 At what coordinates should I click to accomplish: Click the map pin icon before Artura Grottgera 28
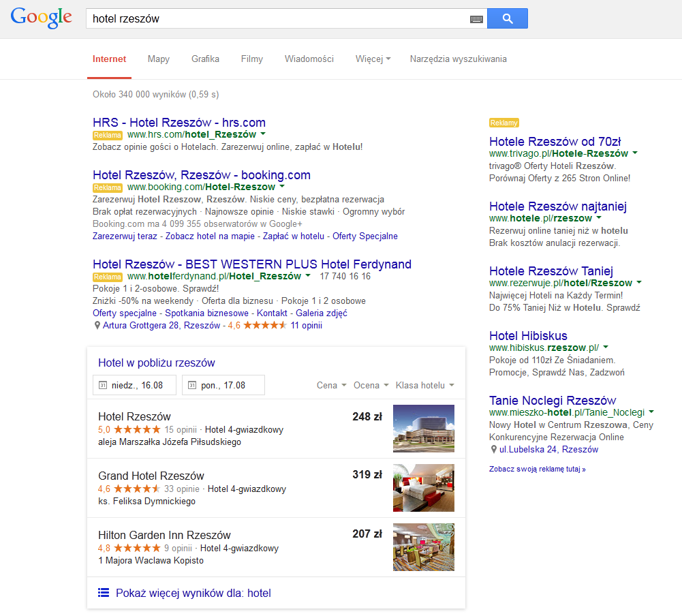97,326
